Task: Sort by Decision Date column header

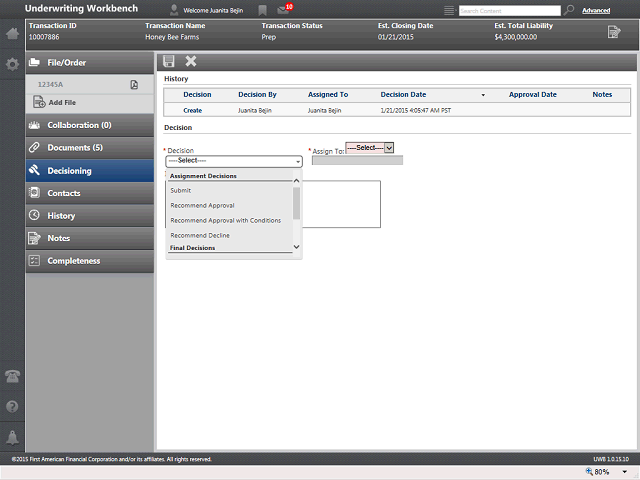Action: click(x=403, y=95)
